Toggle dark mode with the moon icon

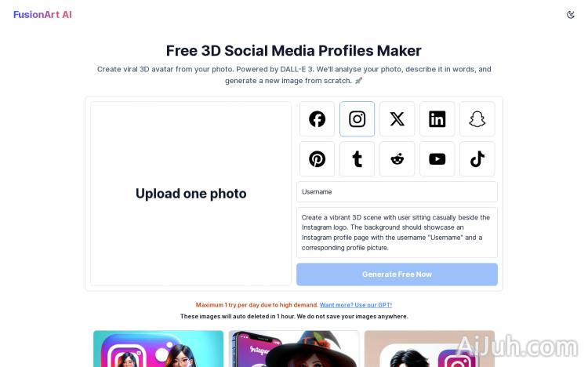point(571,15)
